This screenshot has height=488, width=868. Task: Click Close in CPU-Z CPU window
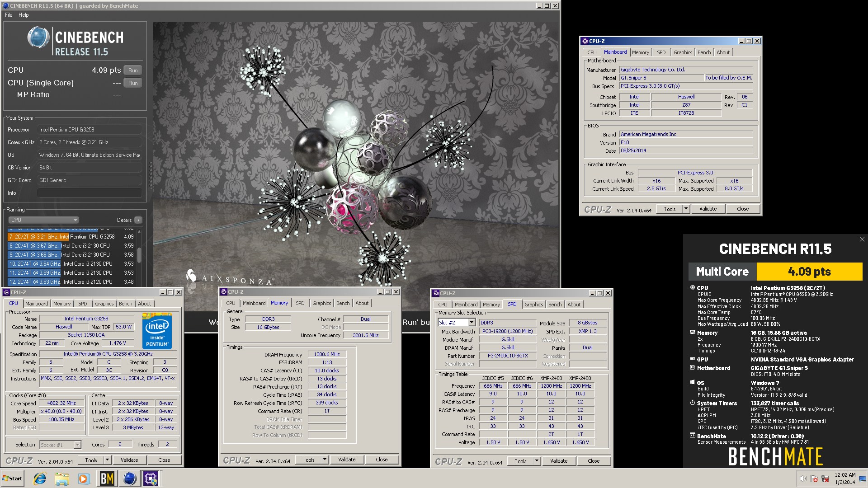[164, 460]
